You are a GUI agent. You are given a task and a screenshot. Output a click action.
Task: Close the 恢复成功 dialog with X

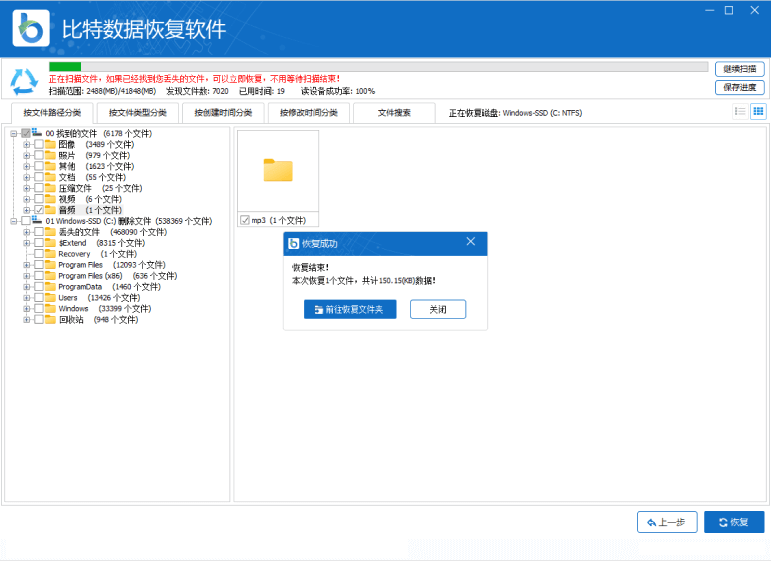tap(471, 241)
